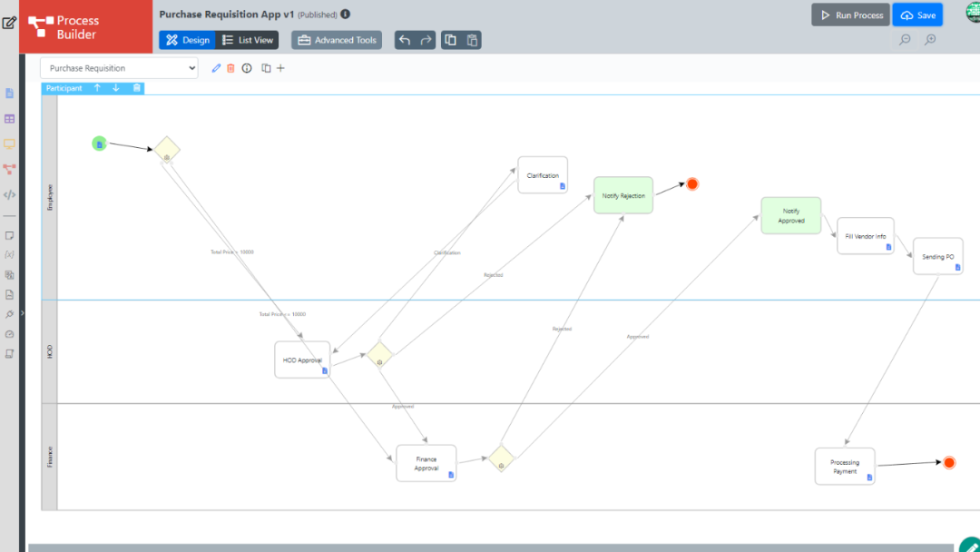Select the HOD Approval activity

point(302,360)
